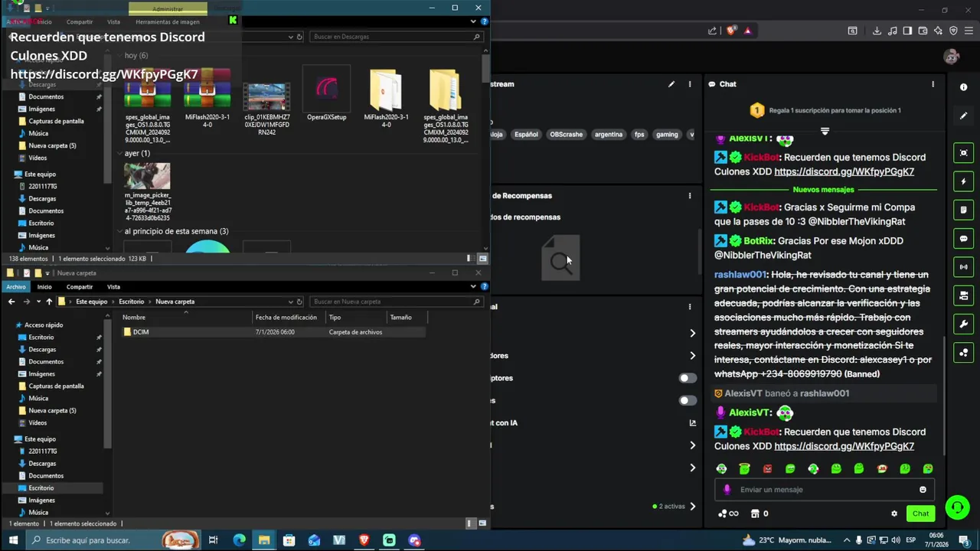Open Recompensas panel three-dot menu

pyautogui.click(x=690, y=196)
